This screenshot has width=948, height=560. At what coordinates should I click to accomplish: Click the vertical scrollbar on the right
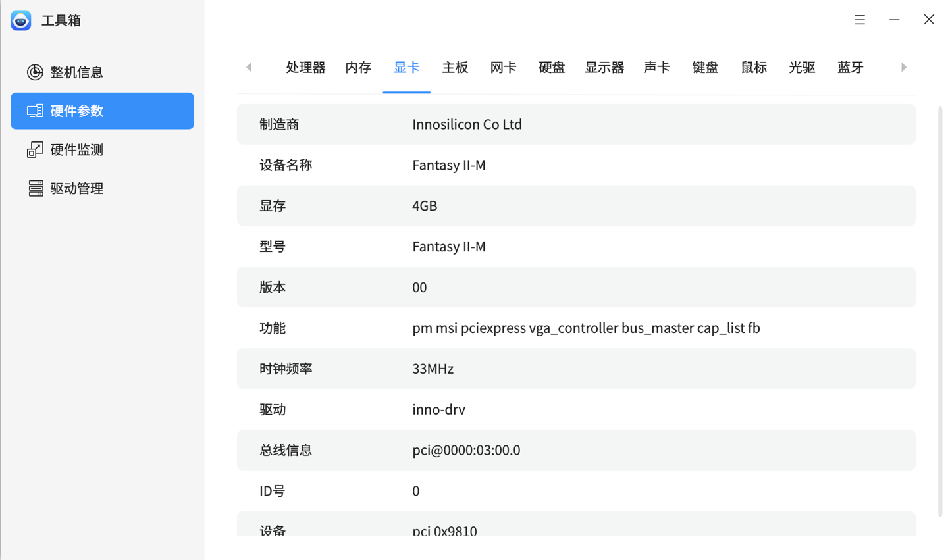(940, 309)
